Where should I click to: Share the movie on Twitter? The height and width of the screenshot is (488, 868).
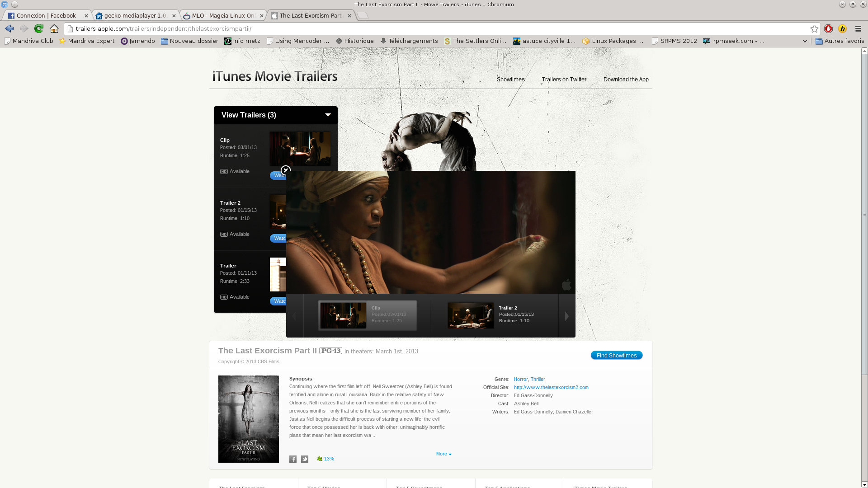(305, 459)
